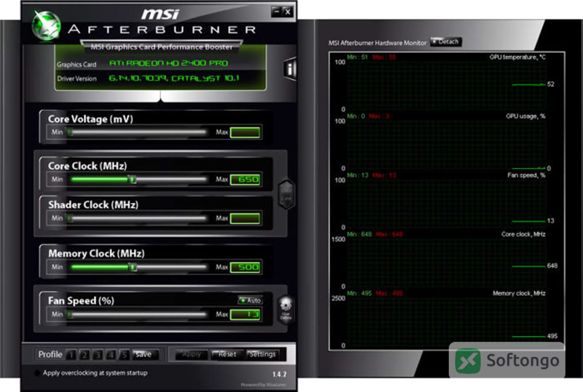This screenshot has width=583, height=392.
Task: Click the Memory Clock slider handle
Action: point(133,267)
